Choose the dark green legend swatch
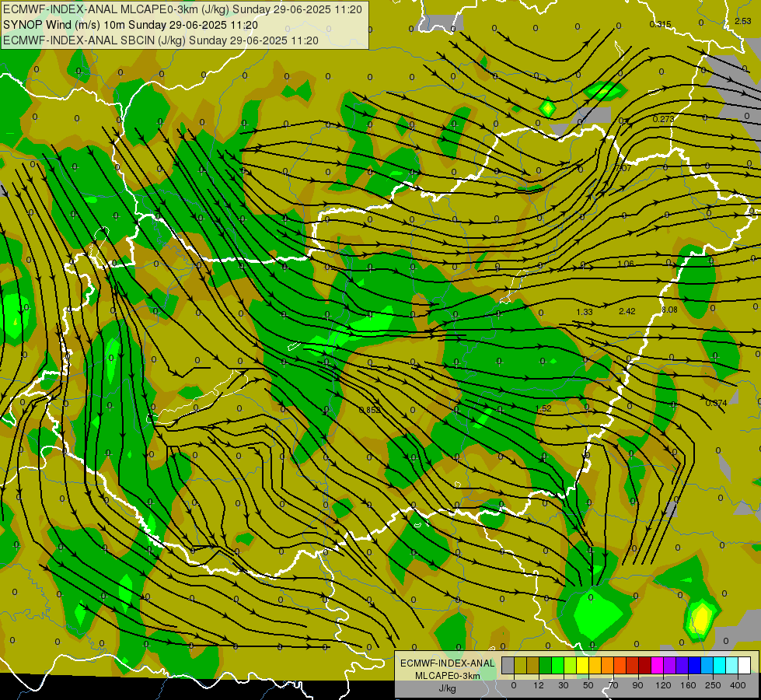761x700 pixels. click(x=546, y=665)
